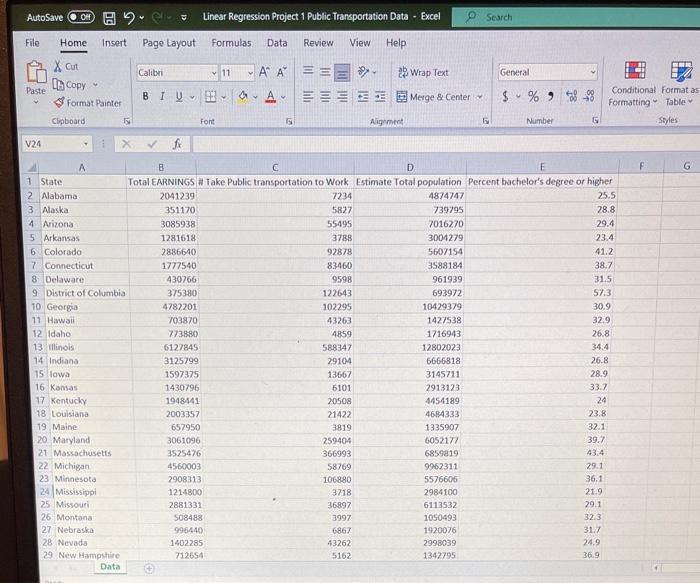Click Percent Style icon
This screenshot has width=700, height=583.
coord(533,96)
